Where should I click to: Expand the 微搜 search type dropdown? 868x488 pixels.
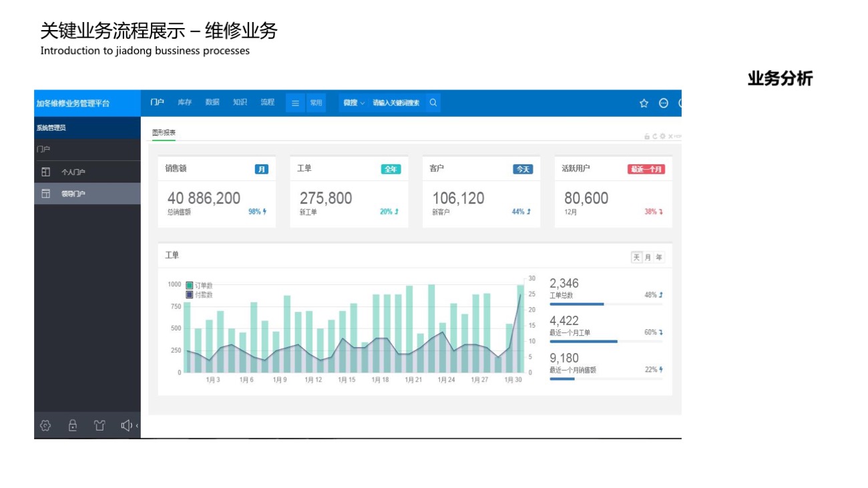pyautogui.click(x=354, y=103)
